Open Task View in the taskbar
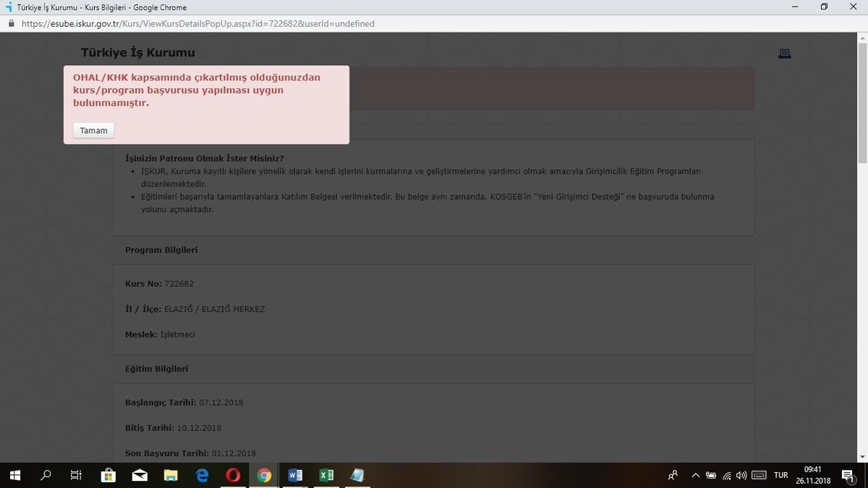 [x=76, y=475]
